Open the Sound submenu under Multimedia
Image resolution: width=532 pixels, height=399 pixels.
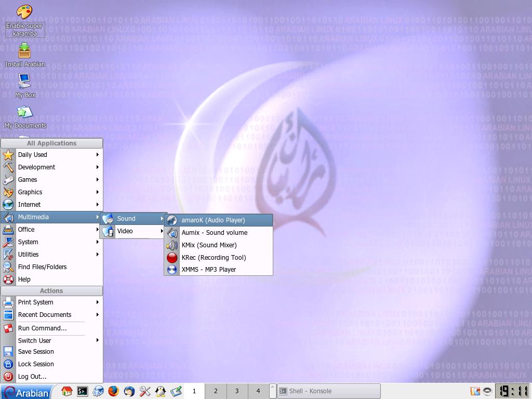point(132,219)
